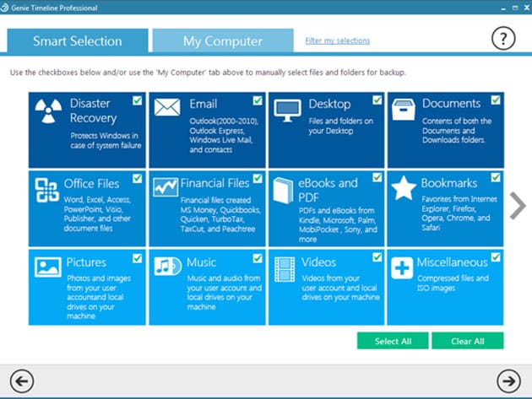Uncheck the Miscellaneous checkbox

(x=496, y=257)
